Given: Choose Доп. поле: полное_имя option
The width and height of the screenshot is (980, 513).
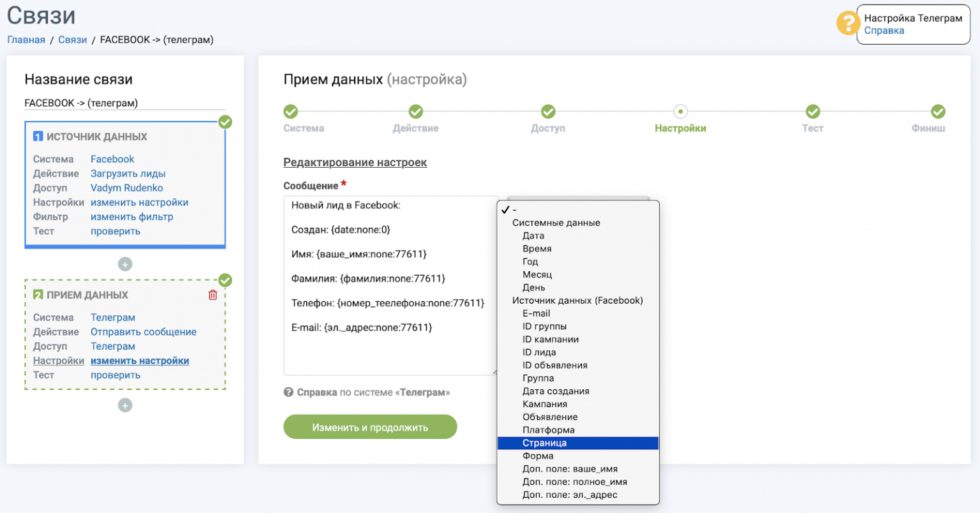Looking at the screenshot, I should (578, 482).
